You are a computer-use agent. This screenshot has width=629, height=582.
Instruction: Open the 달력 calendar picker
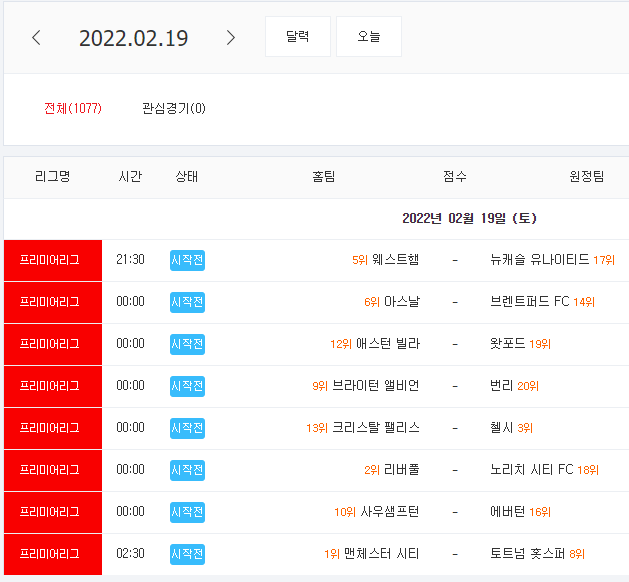pos(298,37)
